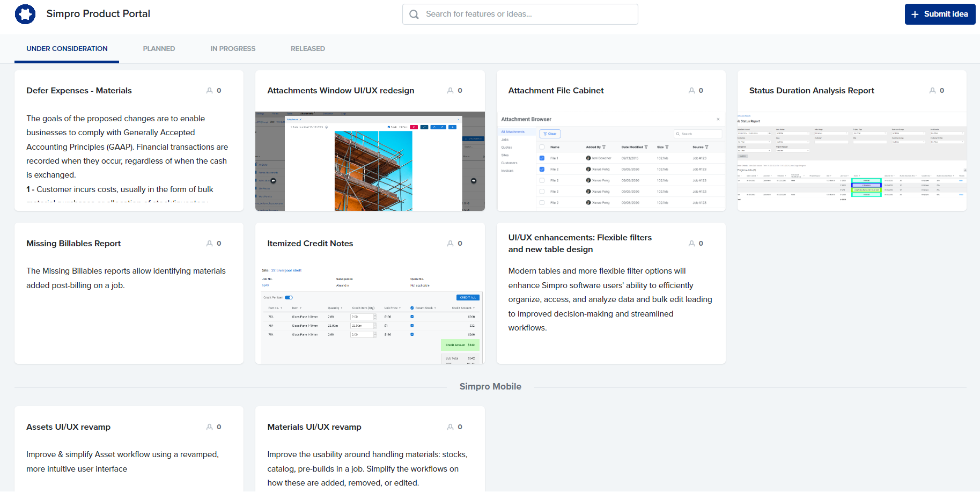Close icon in Attachment Browser preview
Screen dimensions: 980x492
pyautogui.click(x=718, y=119)
